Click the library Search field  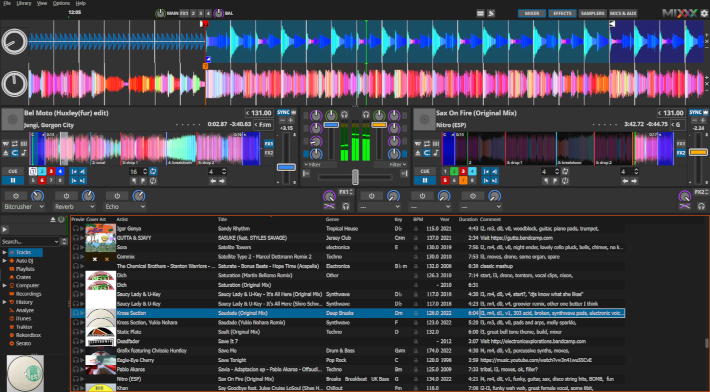[30, 242]
